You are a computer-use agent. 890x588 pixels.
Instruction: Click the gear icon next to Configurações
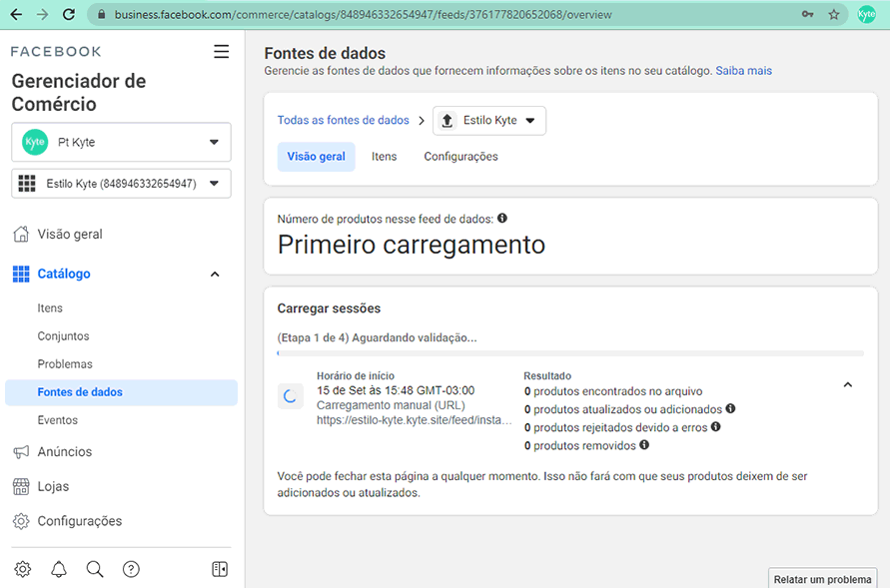click(x=21, y=521)
